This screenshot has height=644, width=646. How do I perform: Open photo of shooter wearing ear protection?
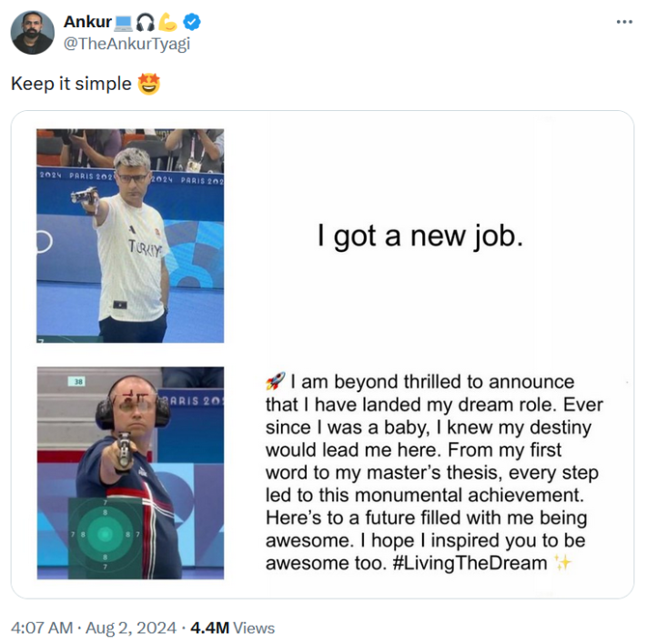130,472
